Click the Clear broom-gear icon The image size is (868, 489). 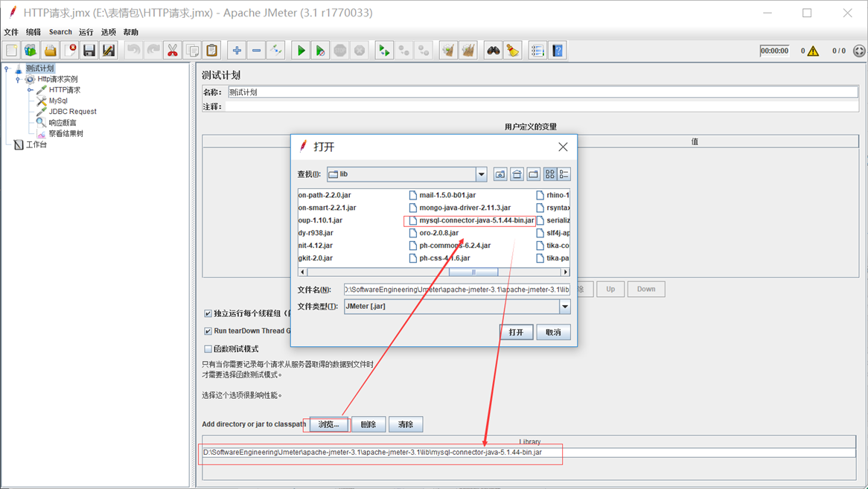coord(448,51)
